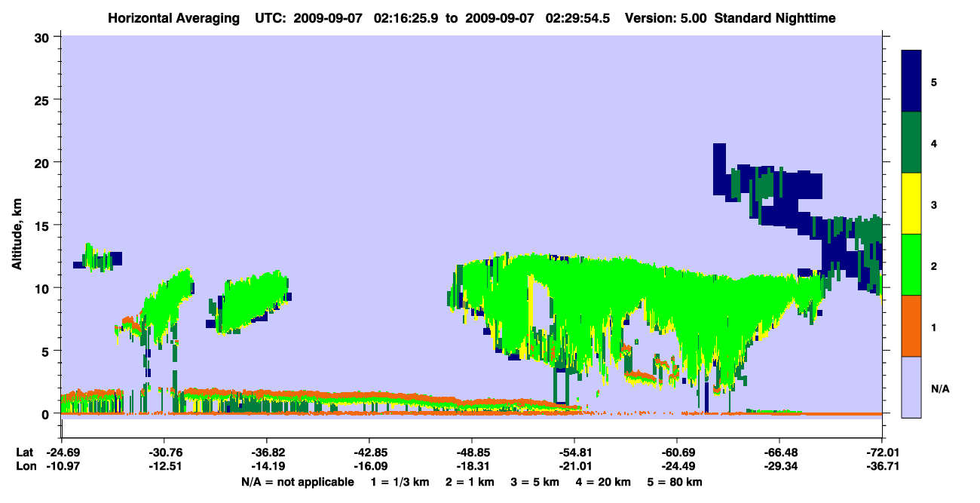Click the longitude value -36.71

point(882,466)
